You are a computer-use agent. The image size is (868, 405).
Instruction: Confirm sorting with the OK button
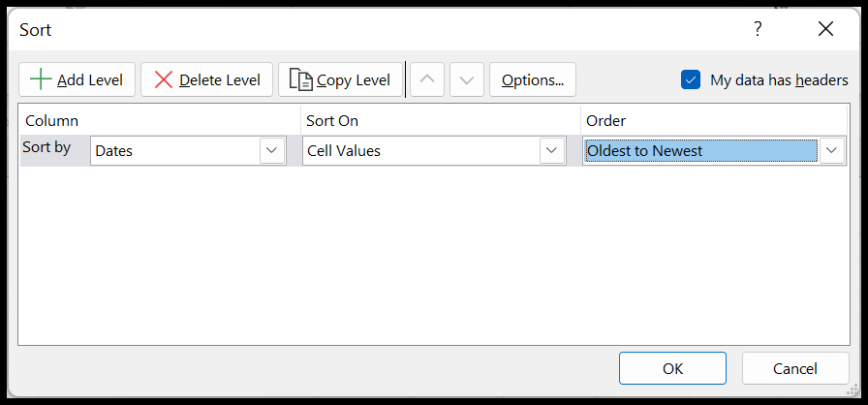[672, 368]
